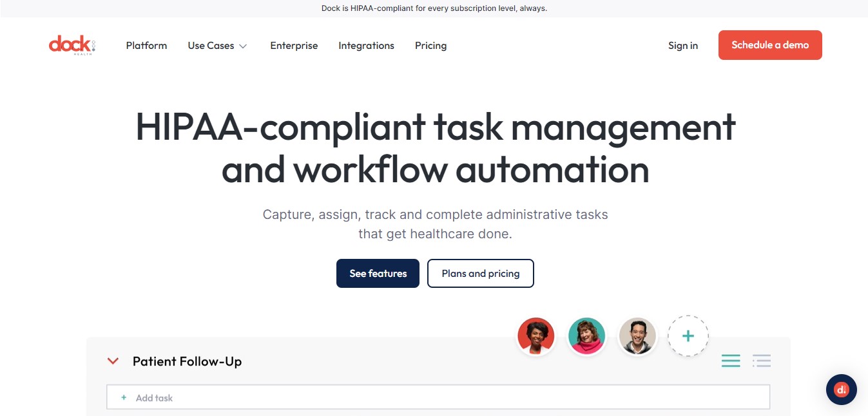The width and height of the screenshot is (868, 416).
Task: Switch to the grey indented list view icon
Action: (761, 361)
